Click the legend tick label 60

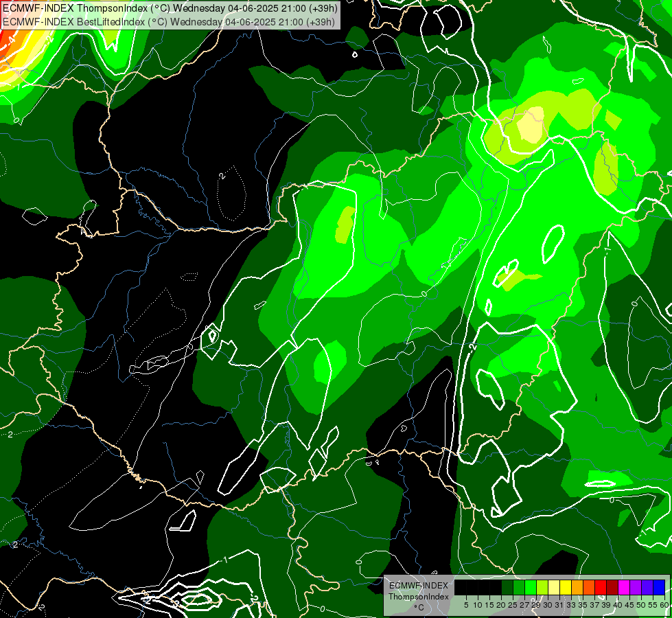(664, 605)
